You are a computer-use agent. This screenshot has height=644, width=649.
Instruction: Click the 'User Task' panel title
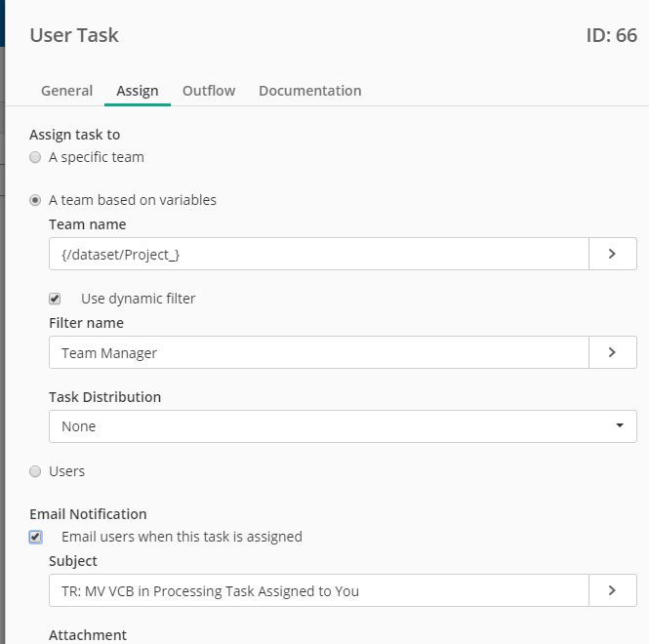(x=74, y=36)
